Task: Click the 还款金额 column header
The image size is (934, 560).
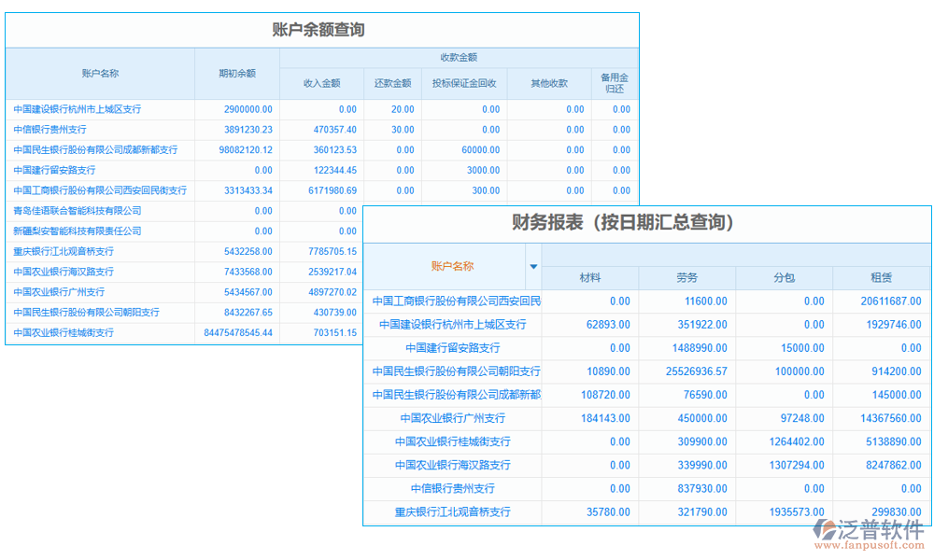Action: pos(393,82)
